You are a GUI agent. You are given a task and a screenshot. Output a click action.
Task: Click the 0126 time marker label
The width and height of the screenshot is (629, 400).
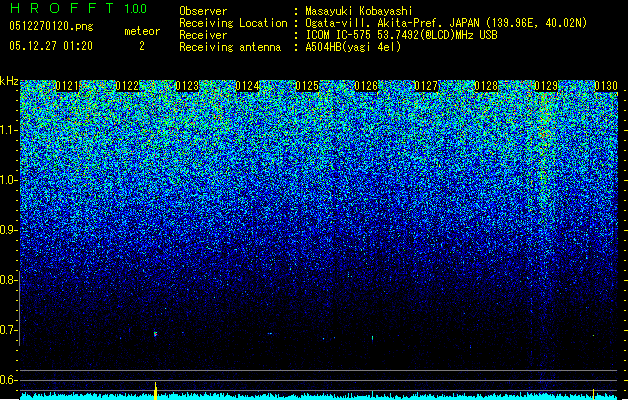(x=366, y=86)
